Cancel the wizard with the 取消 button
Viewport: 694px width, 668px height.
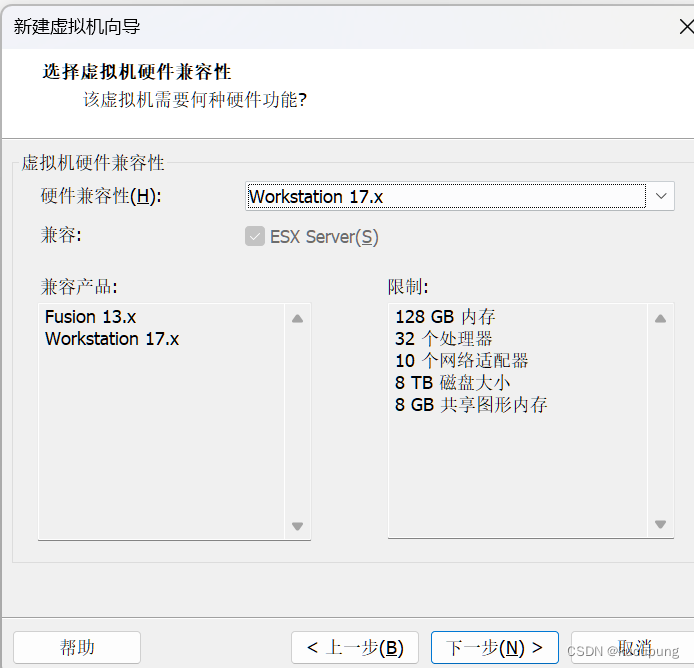click(x=634, y=647)
